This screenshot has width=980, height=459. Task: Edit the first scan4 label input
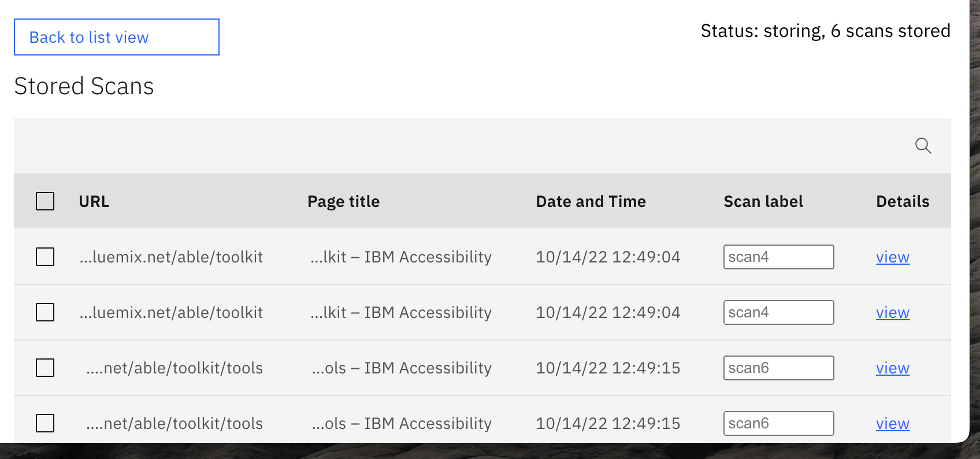[778, 257]
